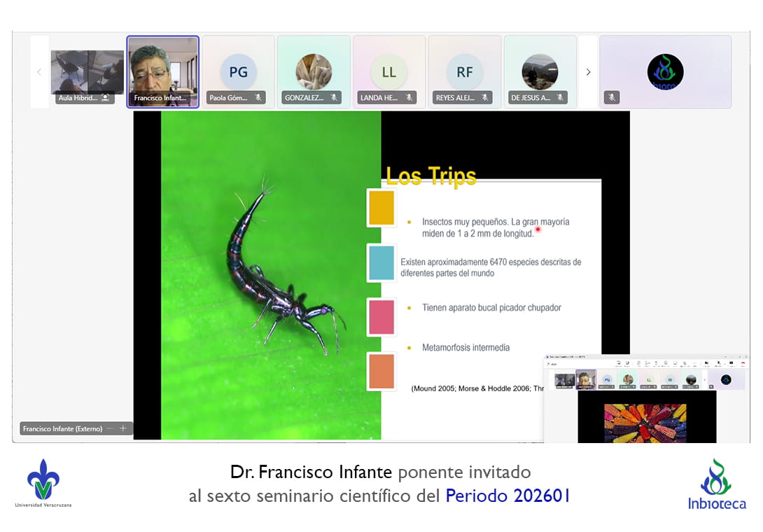The width and height of the screenshot is (763, 532).
Task: Click the Universidad Veracruzana logo
Action: (x=43, y=483)
